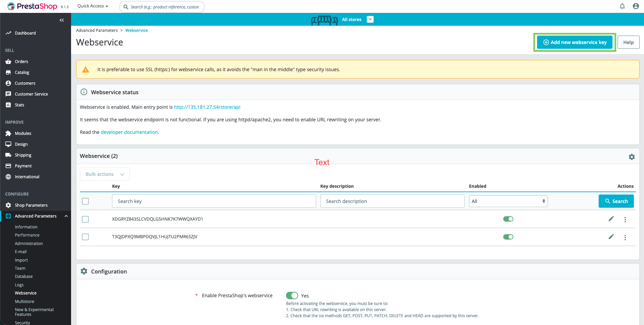
Task: Click Add new webservice key button
Action: [575, 42]
